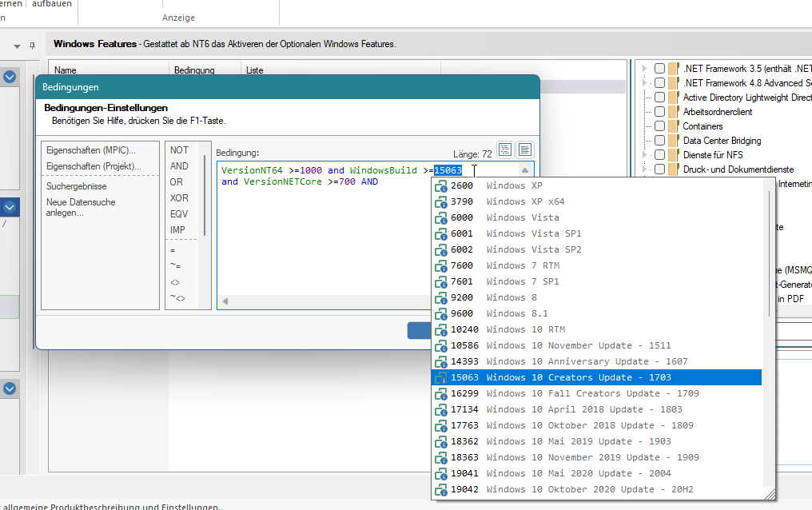Click the build-number dropdown list scrollbar
Screen dimensions: 812x510
point(770,253)
